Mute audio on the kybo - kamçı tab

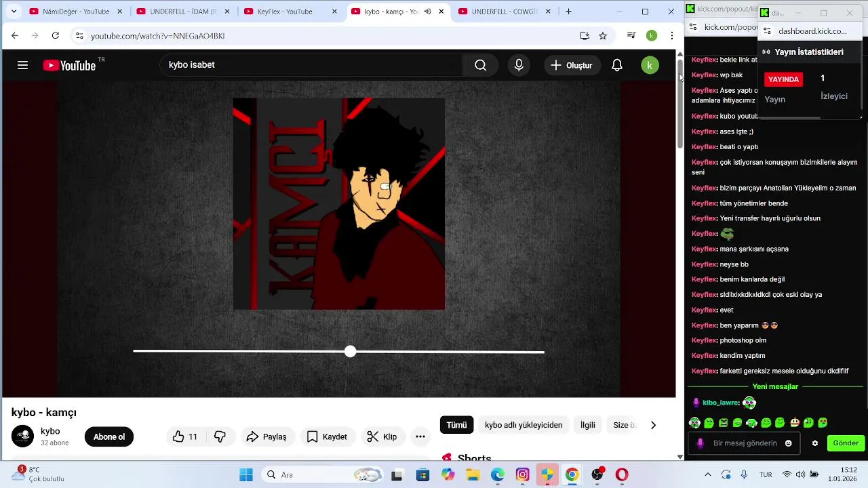[427, 12]
